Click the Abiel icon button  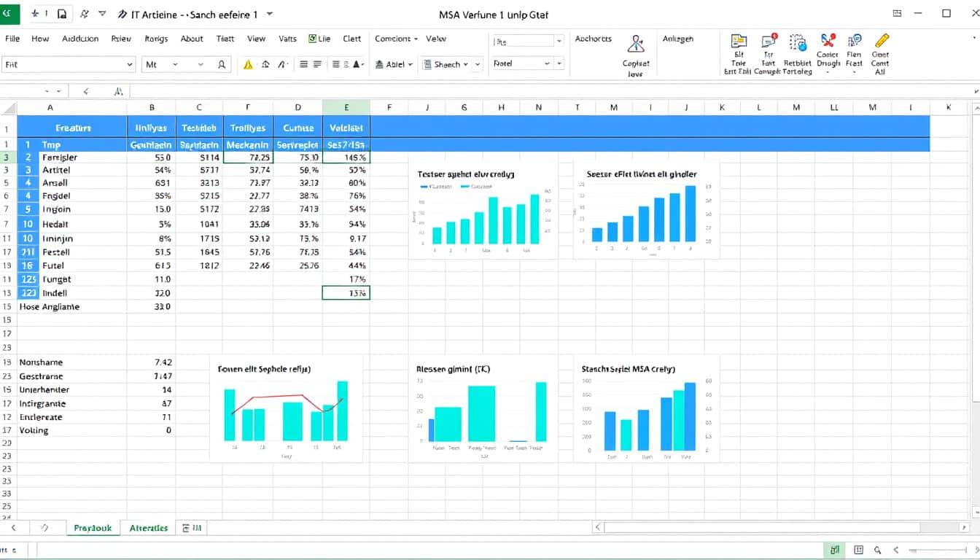tap(380, 64)
